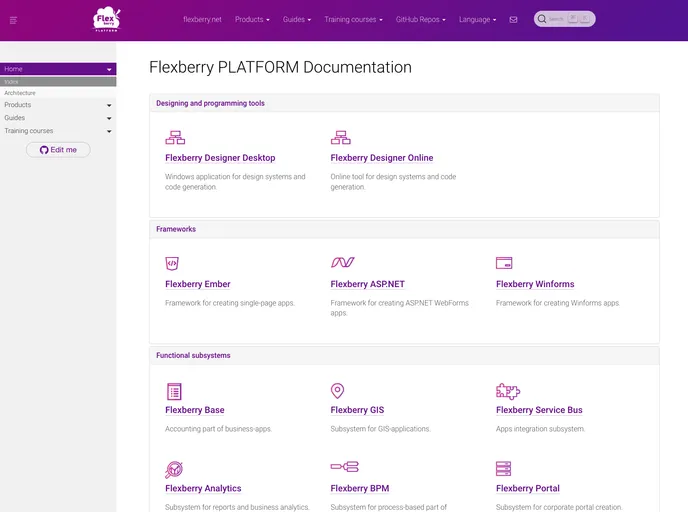Click the Flexberry Base list icon
The width and height of the screenshot is (688, 512).
(174, 391)
